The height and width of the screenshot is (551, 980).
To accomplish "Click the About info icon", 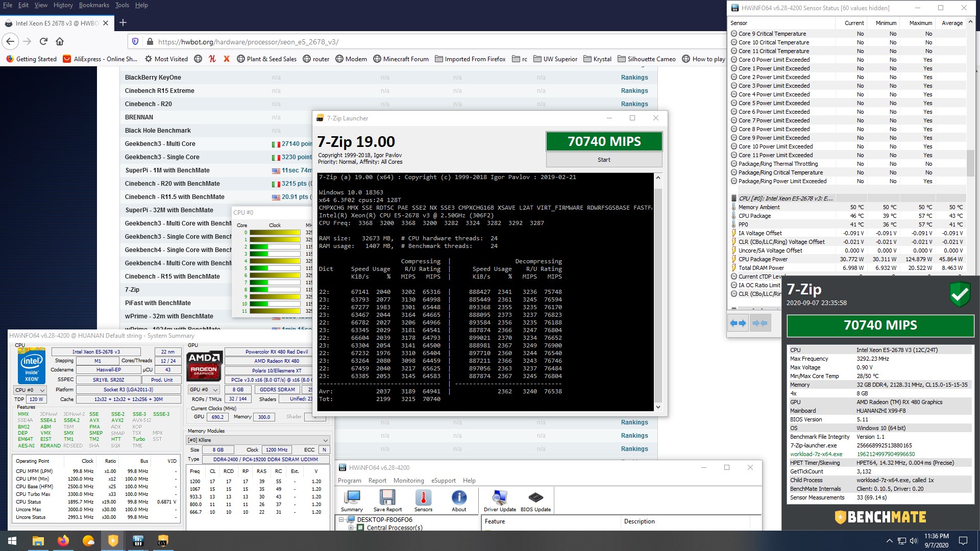I will (459, 500).
